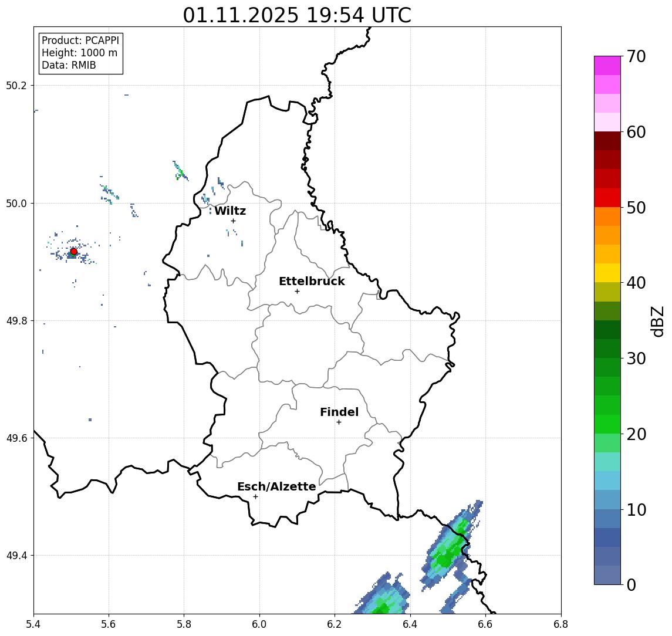Click the dBZ colorbar axis label

[657, 321]
